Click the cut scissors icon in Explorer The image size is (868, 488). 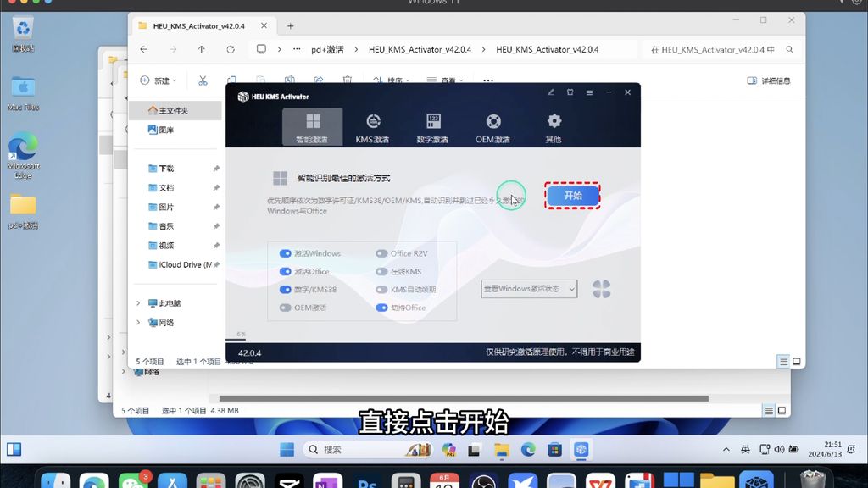[x=203, y=80]
